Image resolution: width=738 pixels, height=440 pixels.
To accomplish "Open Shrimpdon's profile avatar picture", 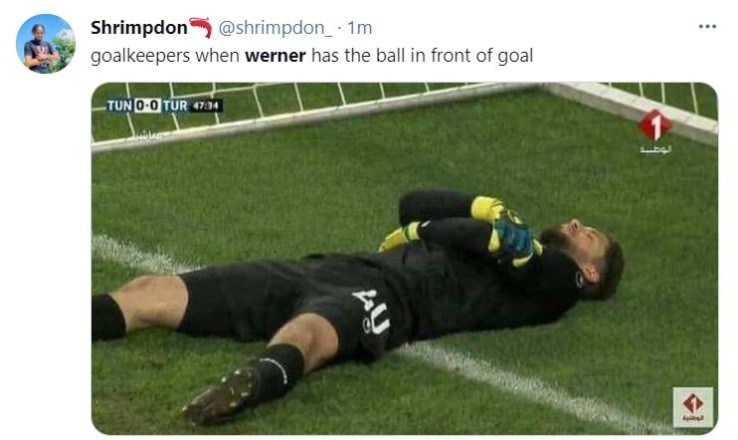I will point(46,43).
